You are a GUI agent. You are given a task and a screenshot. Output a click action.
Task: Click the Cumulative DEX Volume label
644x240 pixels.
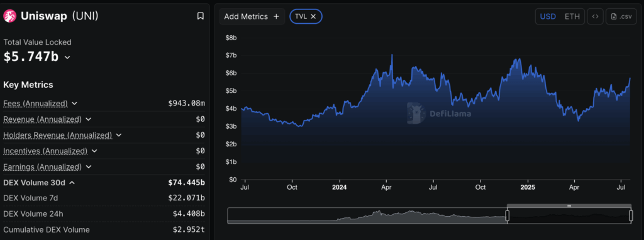47,230
